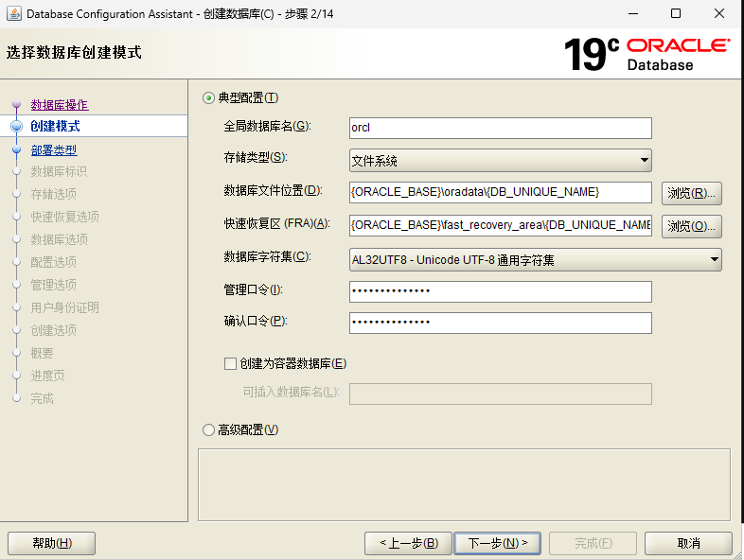Click the 全局数据库名 field containing orcl
This screenshot has width=744, height=560.
(501, 128)
